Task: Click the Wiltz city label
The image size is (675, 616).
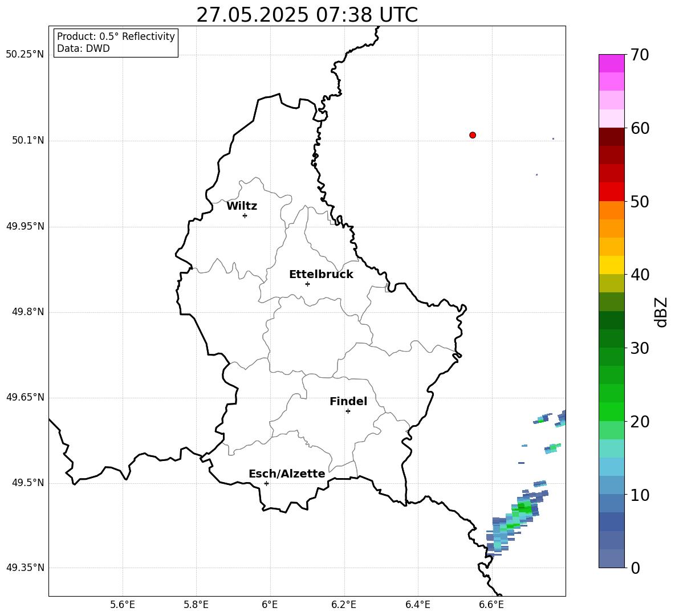Action: pyautogui.click(x=242, y=206)
